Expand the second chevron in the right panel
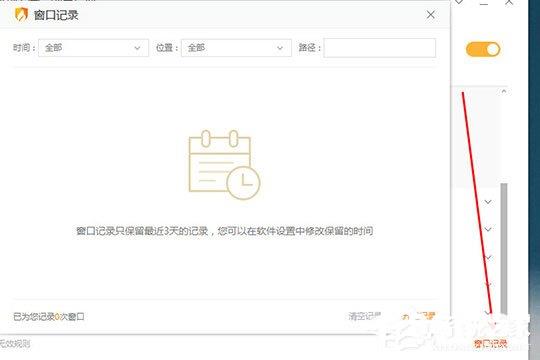Screen dimensions: 540x360 [x=488, y=229]
